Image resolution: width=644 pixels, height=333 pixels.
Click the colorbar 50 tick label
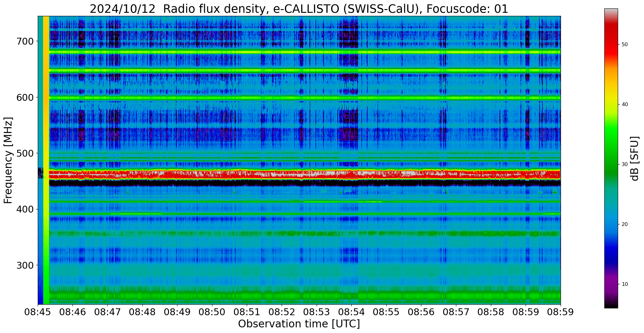625,45
